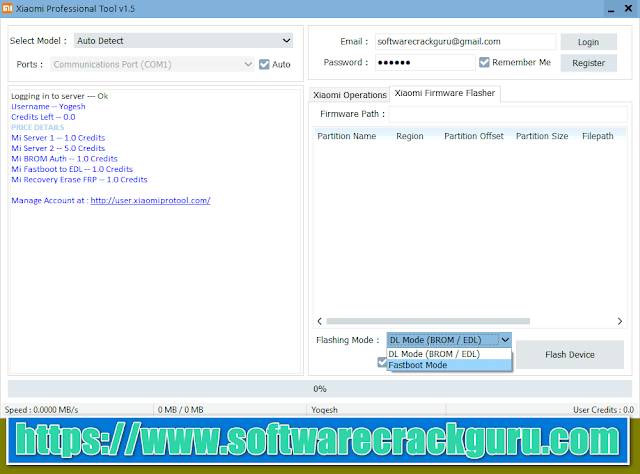
Task: Select DL Mode (BROM / EDL) option
Action: pos(449,354)
